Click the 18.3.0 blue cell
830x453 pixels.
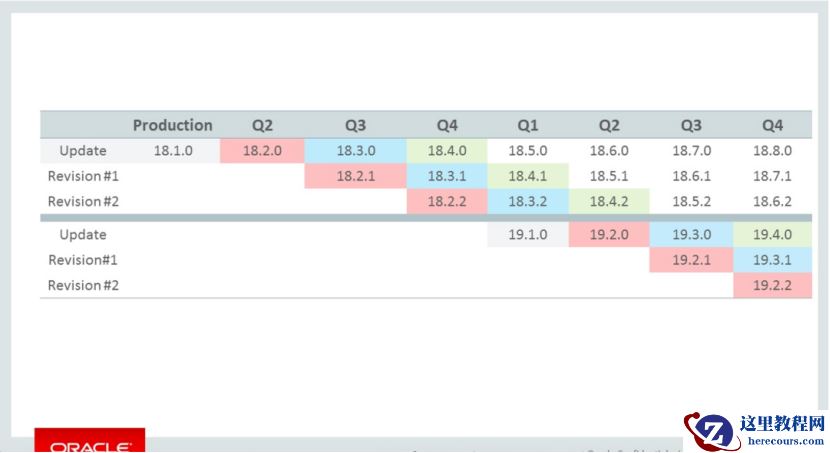355,151
